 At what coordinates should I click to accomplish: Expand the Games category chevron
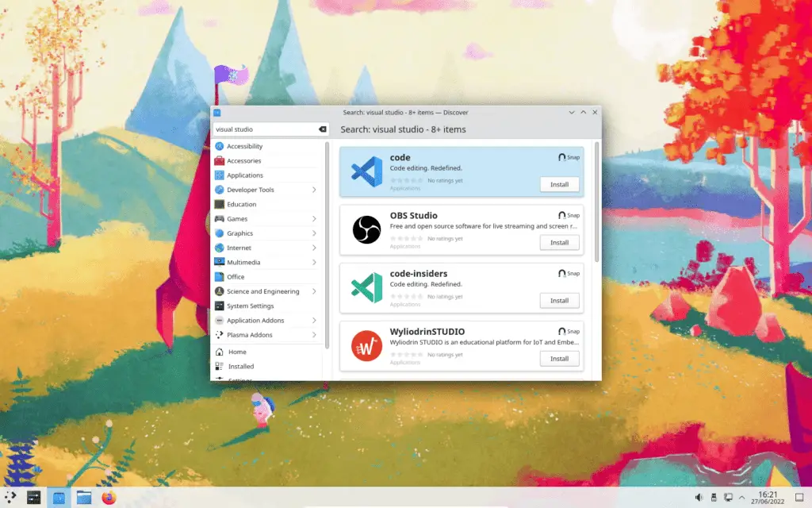pos(314,219)
